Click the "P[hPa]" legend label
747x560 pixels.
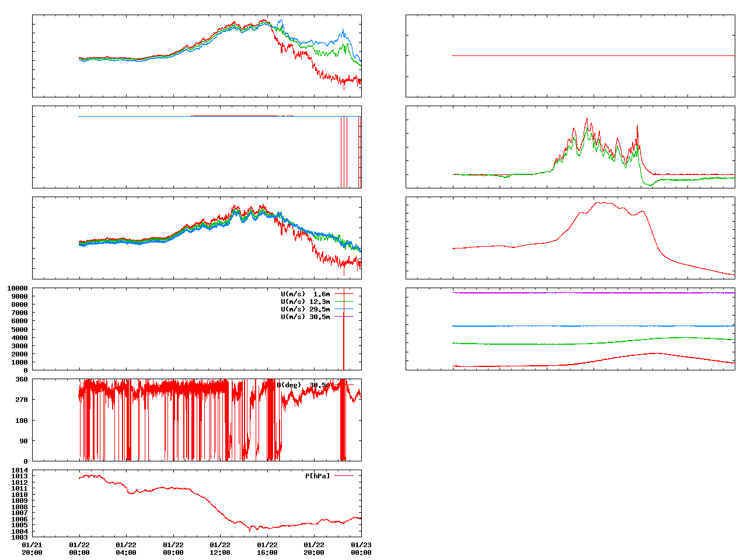(x=317, y=476)
